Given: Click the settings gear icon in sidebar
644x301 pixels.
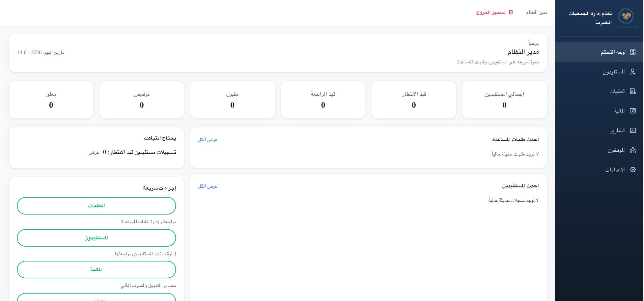Looking at the screenshot, I should coord(633,170).
